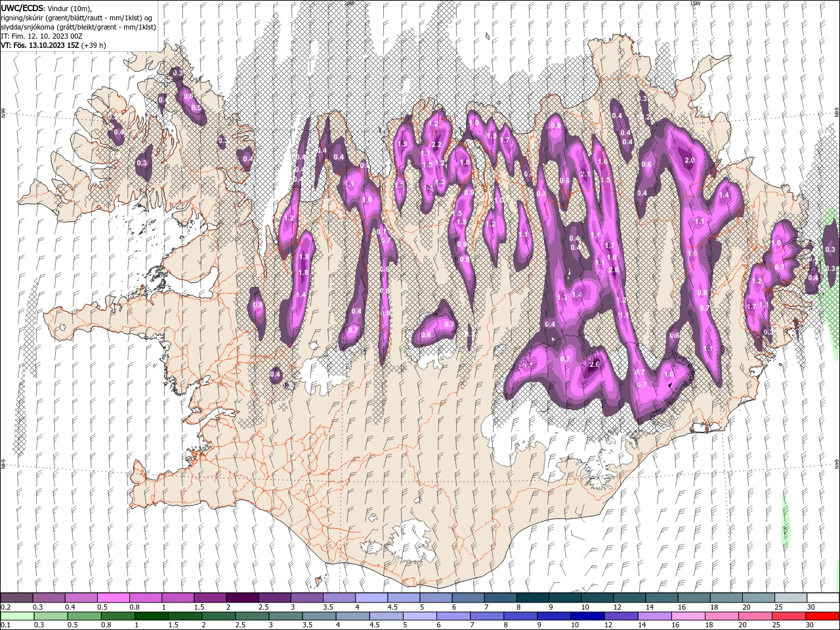Click the '2.0' snowfall value on the map
The height and width of the screenshot is (630, 840).
tap(690, 160)
